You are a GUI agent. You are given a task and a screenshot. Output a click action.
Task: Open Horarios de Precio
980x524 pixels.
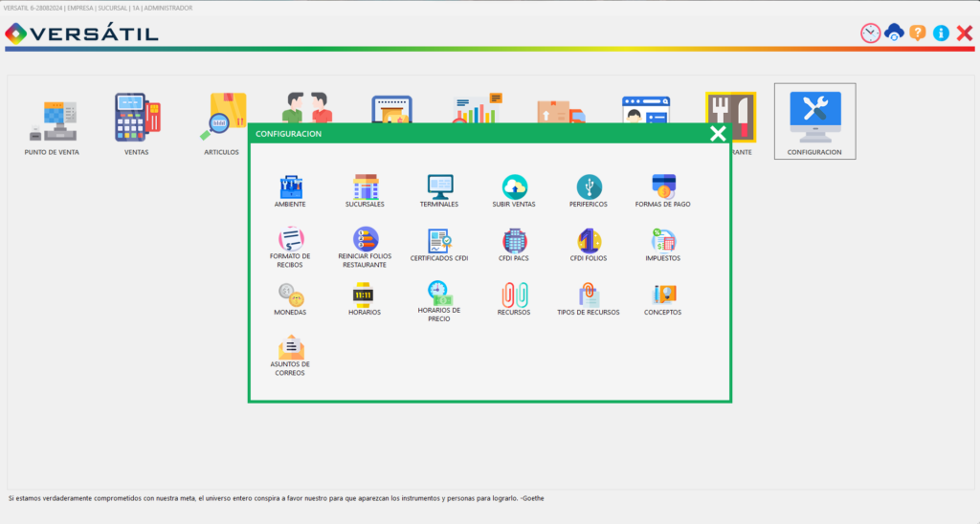[x=438, y=301]
